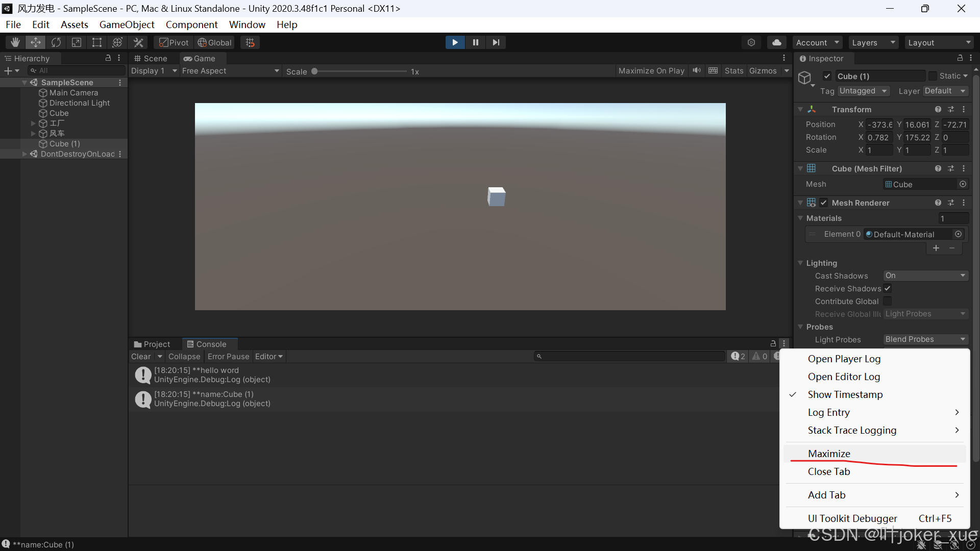Click the Console search field

pyautogui.click(x=628, y=356)
